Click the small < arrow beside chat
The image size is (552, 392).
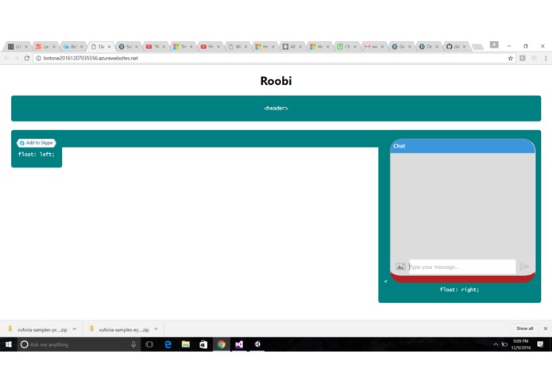(385, 281)
